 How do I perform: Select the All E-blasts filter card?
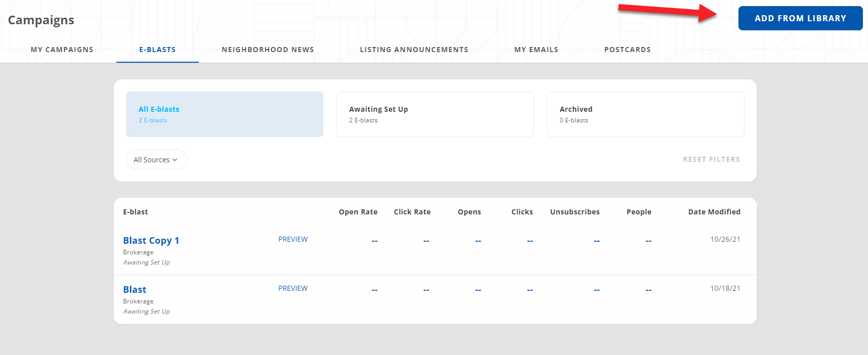[224, 114]
